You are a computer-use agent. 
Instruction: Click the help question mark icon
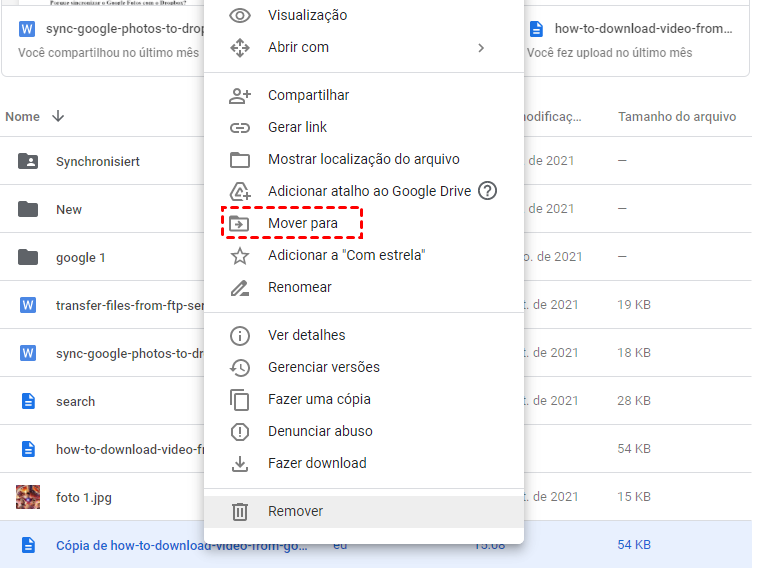[x=487, y=191]
